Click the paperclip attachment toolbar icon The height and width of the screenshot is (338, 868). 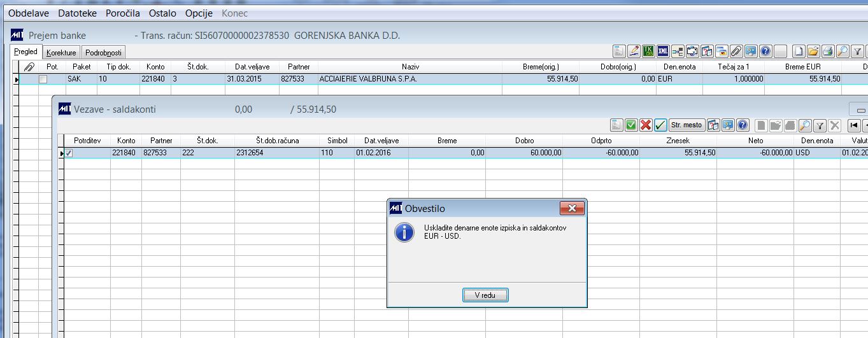[x=736, y=51]
